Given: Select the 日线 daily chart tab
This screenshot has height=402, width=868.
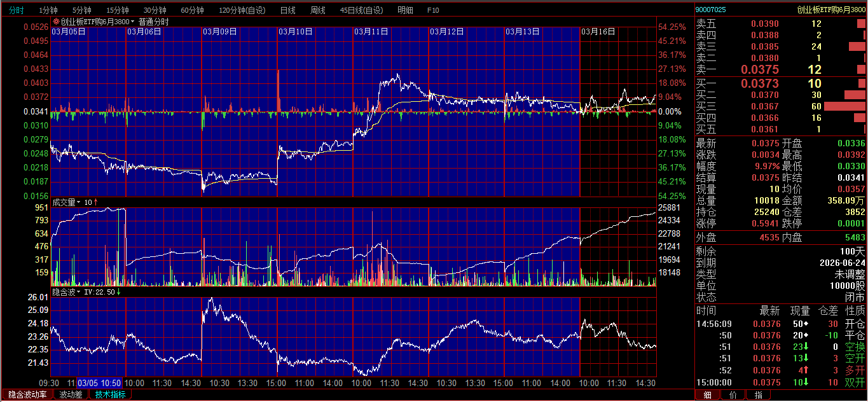Looking at the screenshot, I should (x=287, y=10).
